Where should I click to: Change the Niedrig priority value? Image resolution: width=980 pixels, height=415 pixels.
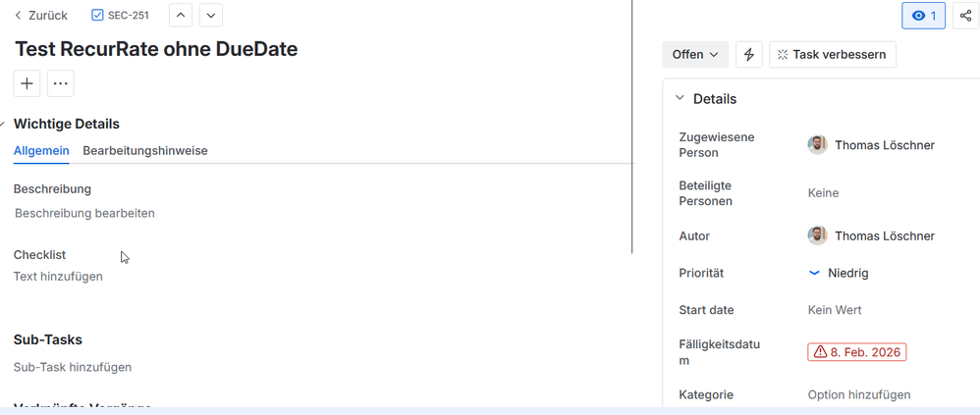(x=839, y=273)
